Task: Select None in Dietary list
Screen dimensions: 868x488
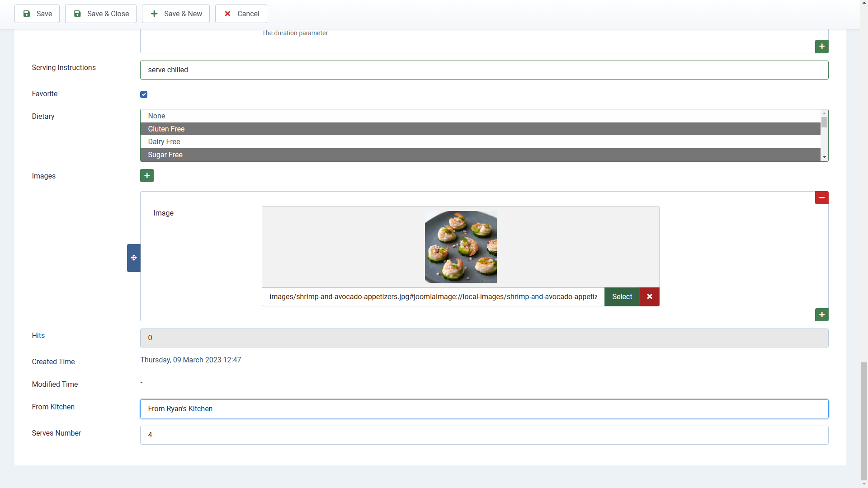Action: click(x=479, y=116)
